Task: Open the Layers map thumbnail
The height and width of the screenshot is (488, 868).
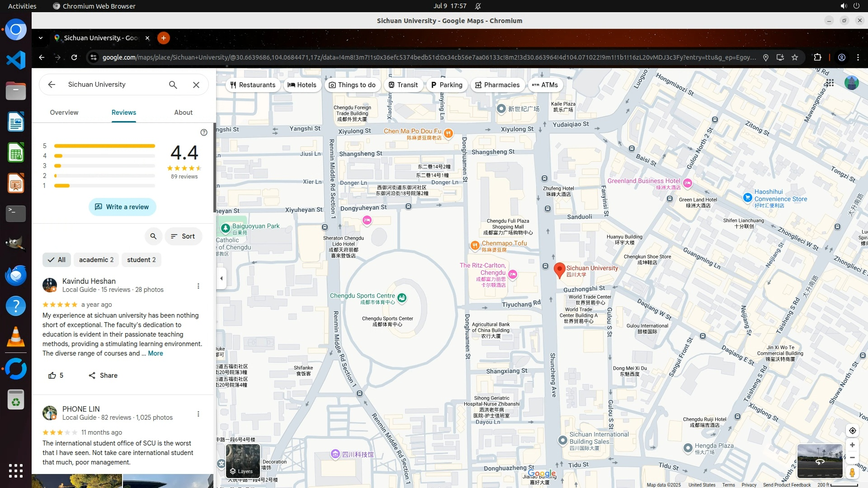Action: (x=243, y=461)
